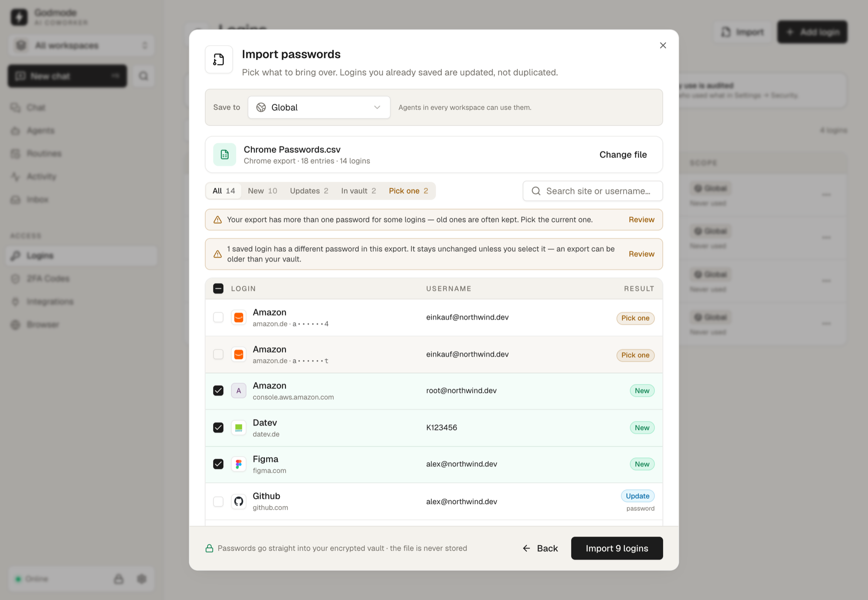
Task: Switch to the New 10 tab
Action: [x=262, y=191]
